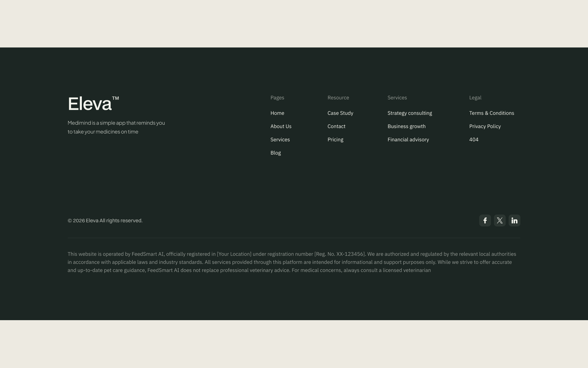
Task: Open Services link under Pages
Action: 280,140
